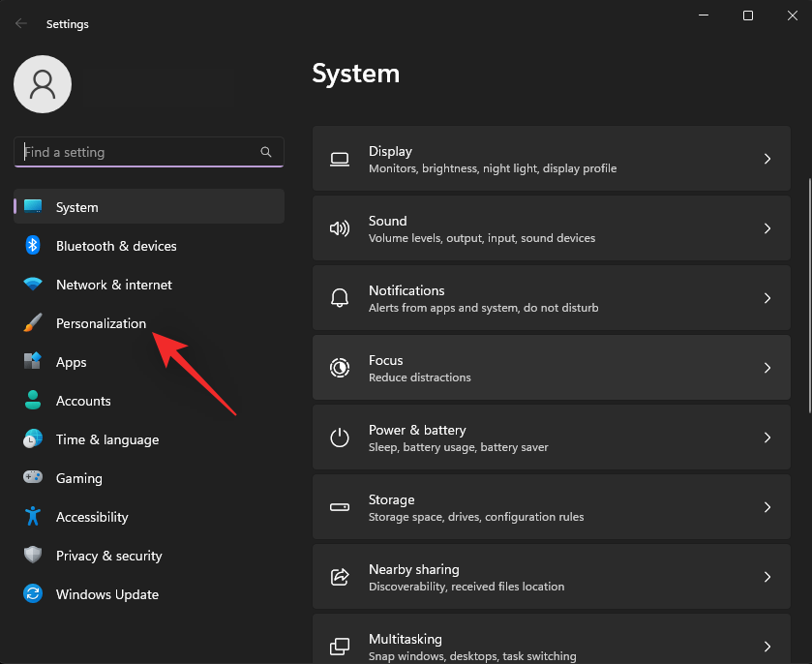Click the Notifications bell icon
812x664 pixels.
coord(340,297)
